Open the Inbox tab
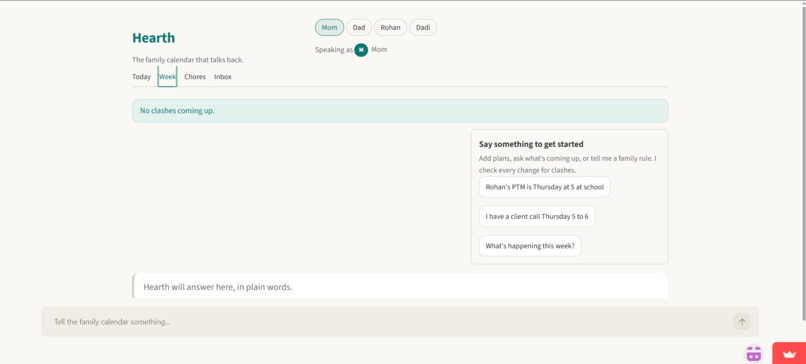Screen dimensions: 806x364 click(x=223, y=77)
